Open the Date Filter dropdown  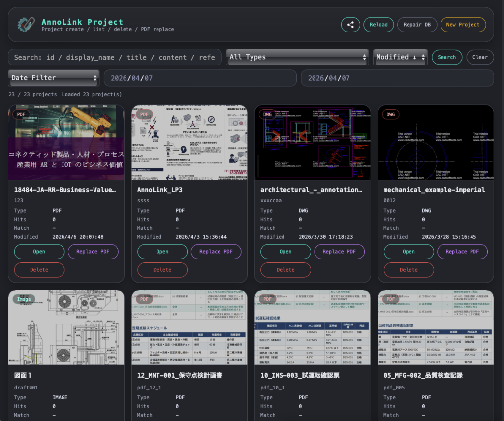(x=54, y=78)
